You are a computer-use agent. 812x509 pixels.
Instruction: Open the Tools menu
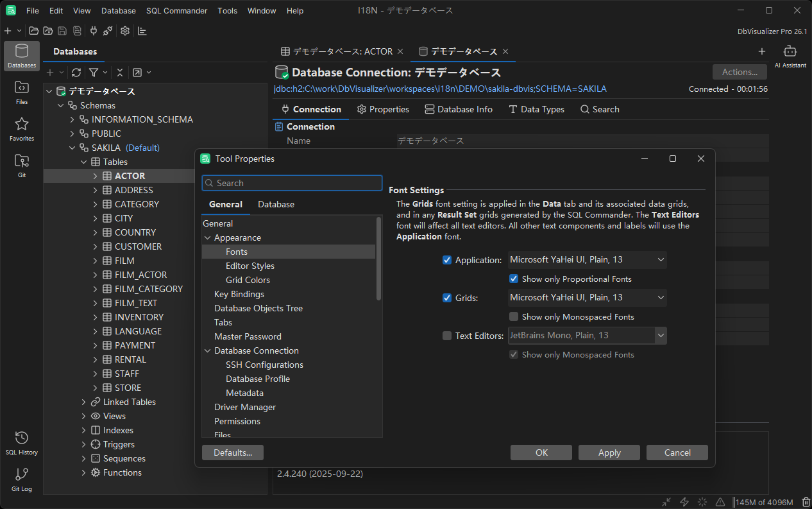[227, 11]
